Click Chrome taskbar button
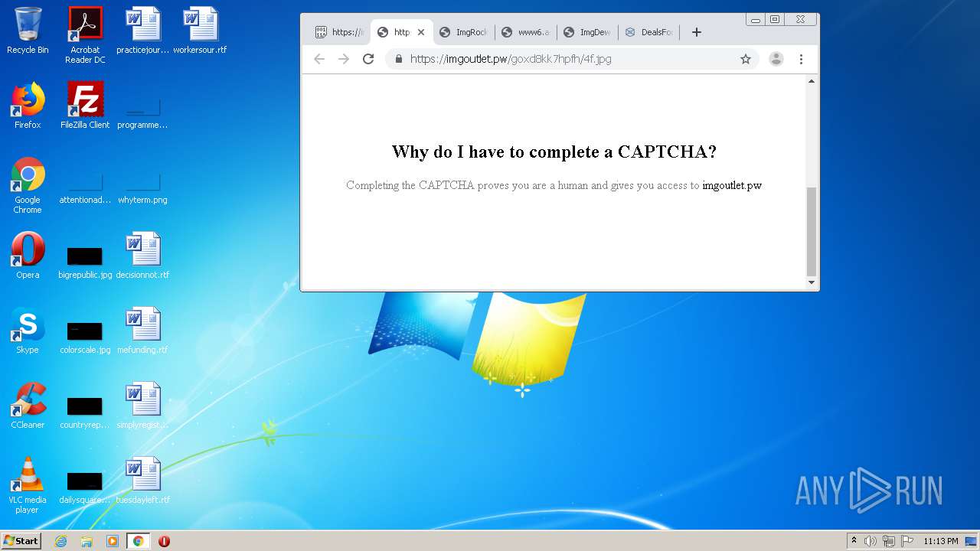 click(138, 541)
